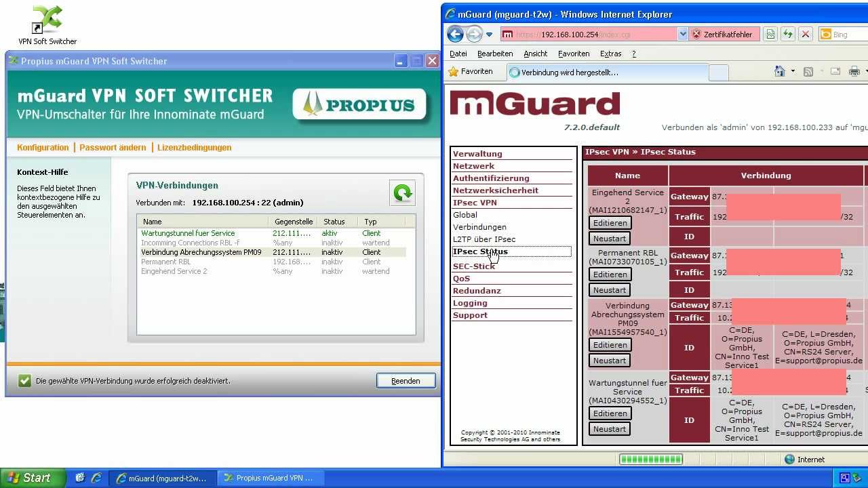Open Logging in mGuard sidebar
Viewport: 868px width, 488px height.
pos(470,303)
